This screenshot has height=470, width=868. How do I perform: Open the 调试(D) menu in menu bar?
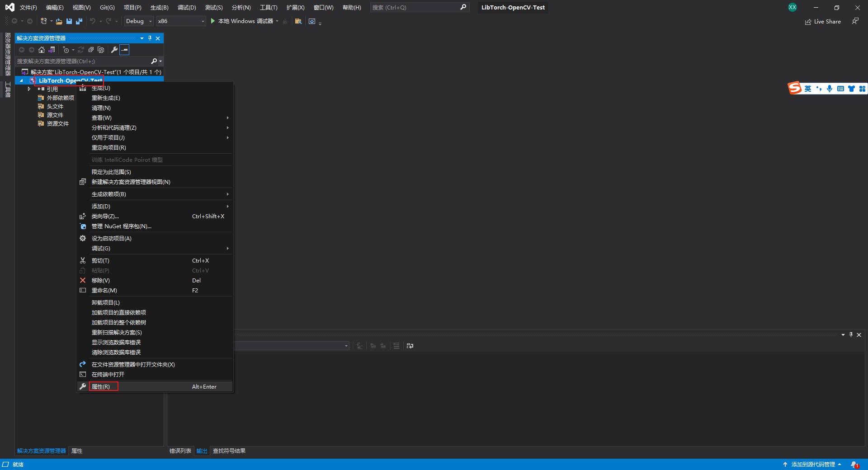pyautogui.click(x=187, y=8)
